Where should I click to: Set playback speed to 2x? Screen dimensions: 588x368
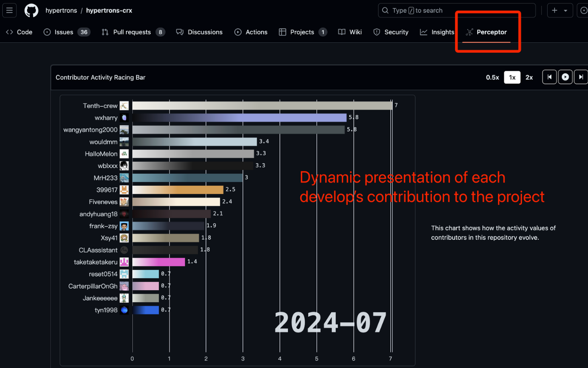click(529, 77)
